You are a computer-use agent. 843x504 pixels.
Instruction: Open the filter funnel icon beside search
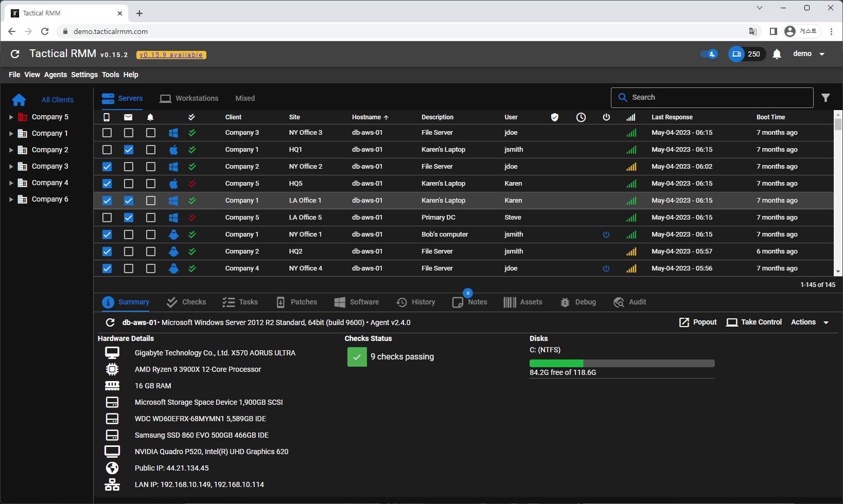pos(826,98)
